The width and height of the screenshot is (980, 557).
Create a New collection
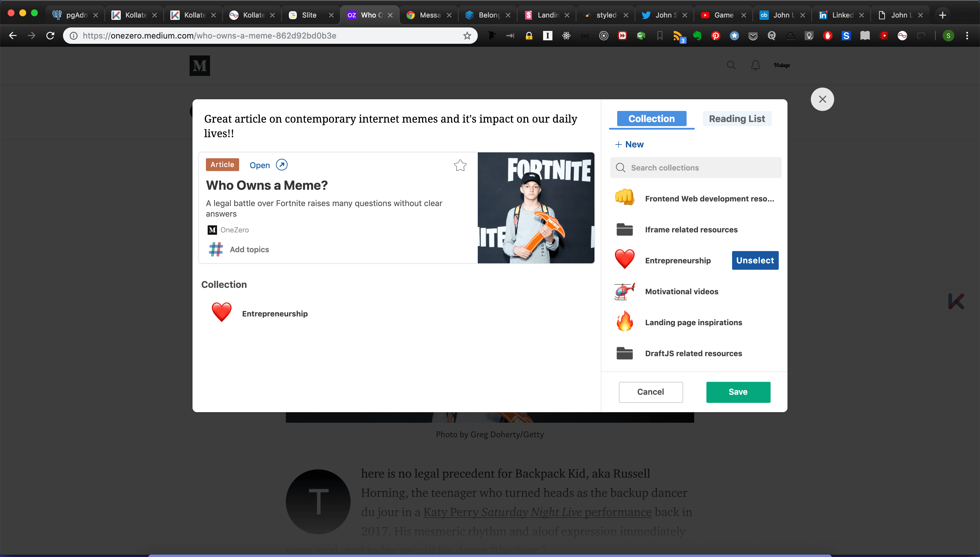tap(629, 144)
